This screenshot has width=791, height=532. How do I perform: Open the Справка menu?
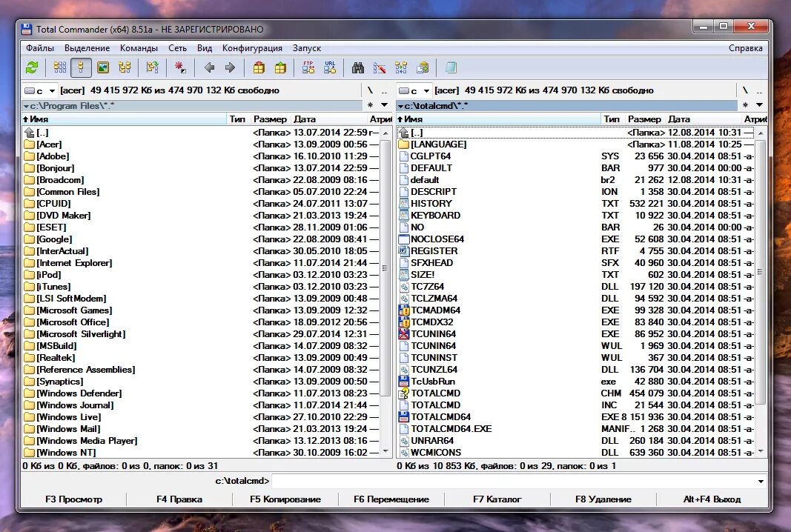click(746, 48)
